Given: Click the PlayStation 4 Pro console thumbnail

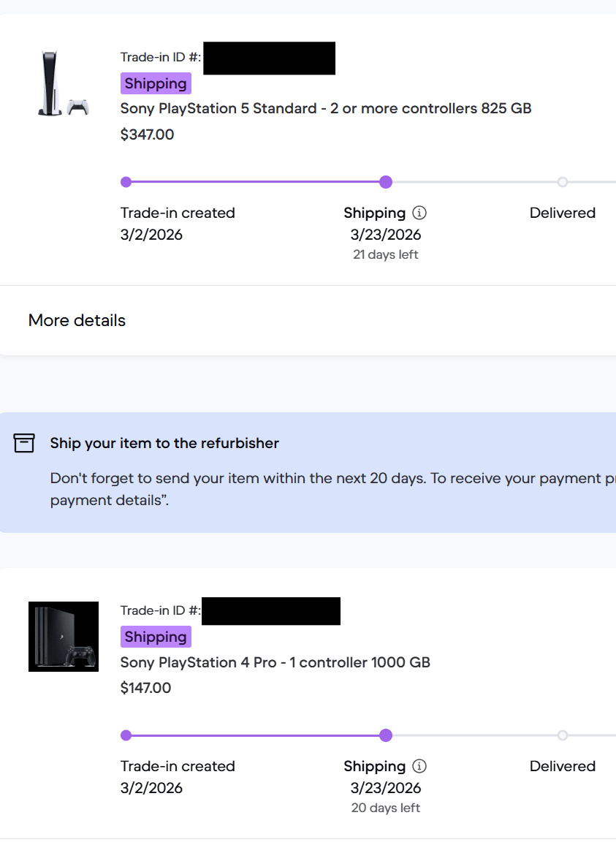Looking at the screenshot, I should point(64,637).
